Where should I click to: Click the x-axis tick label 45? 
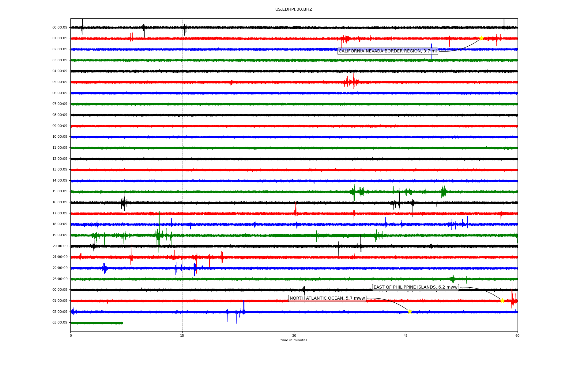tap(406, 335)
